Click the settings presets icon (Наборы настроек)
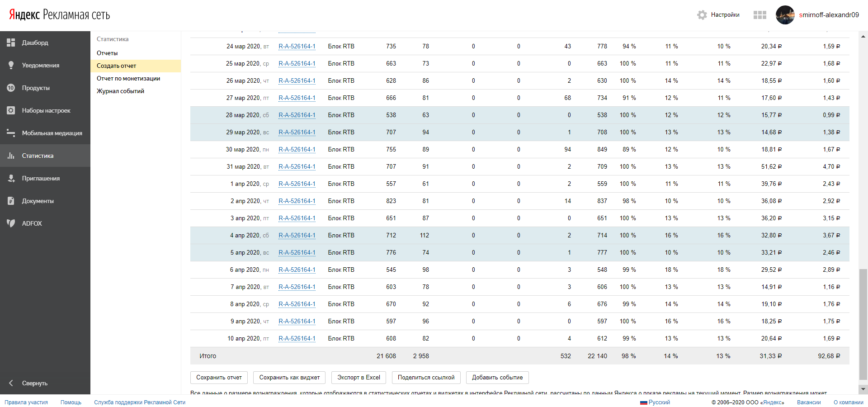 click(11, 110)
